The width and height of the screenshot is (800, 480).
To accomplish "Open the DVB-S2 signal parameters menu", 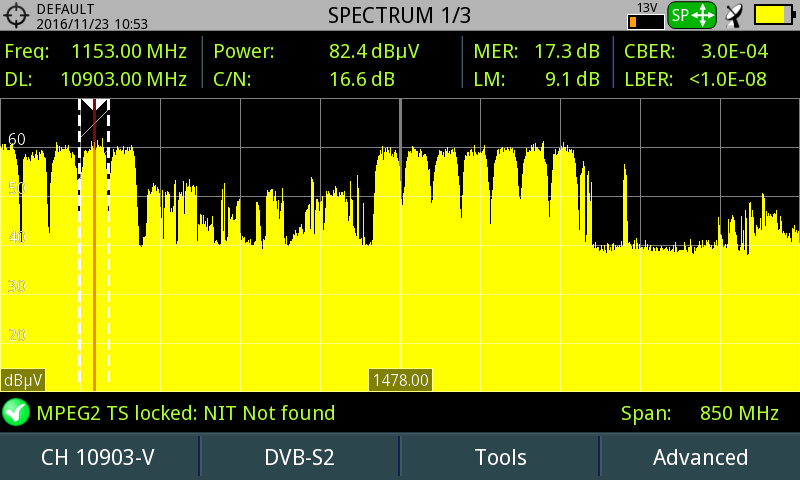I will (x=299, y=457).
